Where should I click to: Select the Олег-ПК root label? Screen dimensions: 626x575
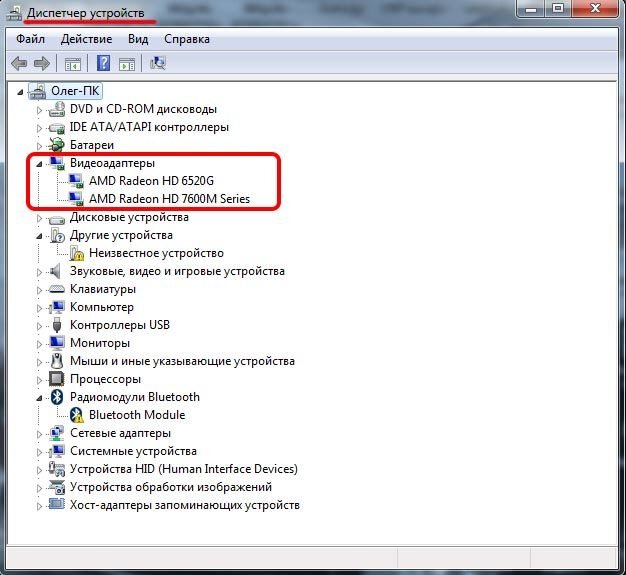click(75, 91)
